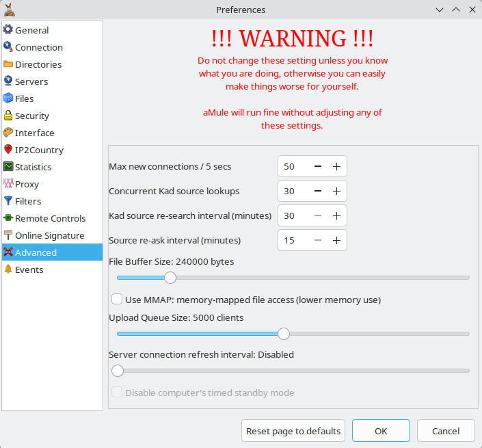Select IP2Country in the sidebar
Screen dimensions: 482x448
[52, 150]
